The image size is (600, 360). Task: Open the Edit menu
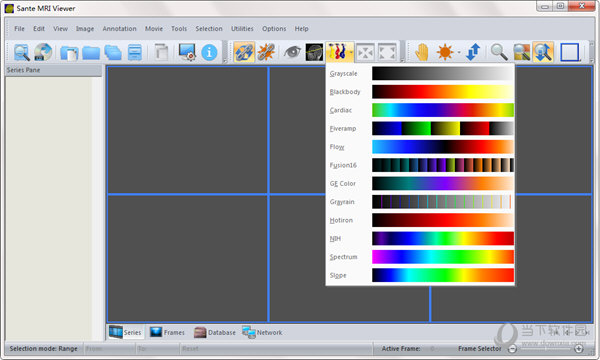[39, 29]
